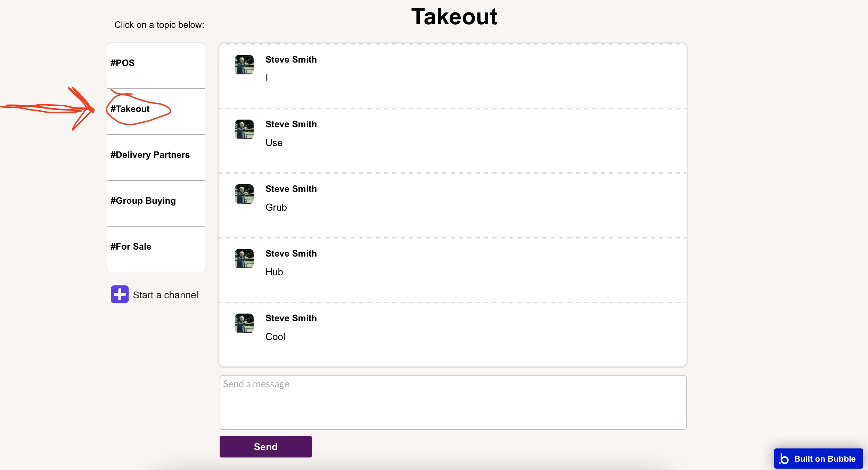The width and height of the screenshot is (868, 470).
Task: Open the #For Sale channel
Action: pos(156,249)
